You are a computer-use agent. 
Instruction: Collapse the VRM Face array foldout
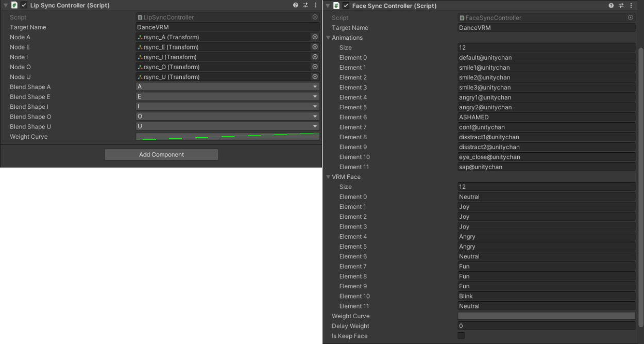[x=328, y=177]
